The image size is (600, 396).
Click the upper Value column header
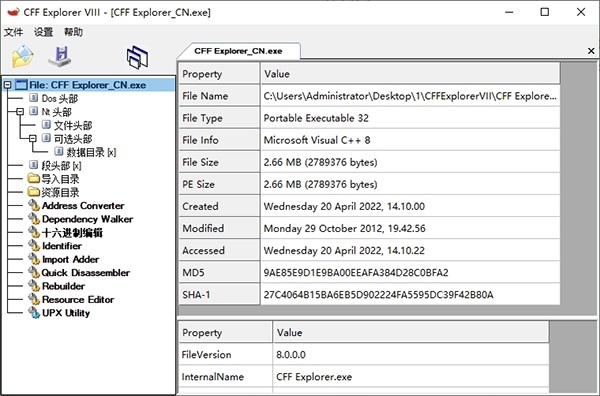(410, 73)
